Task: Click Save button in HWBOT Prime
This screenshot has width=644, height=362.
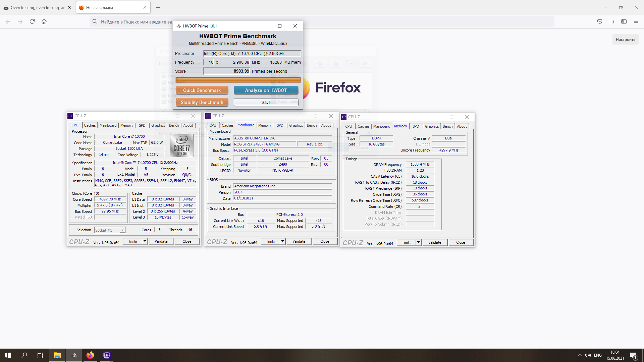Action: [266, 102]
